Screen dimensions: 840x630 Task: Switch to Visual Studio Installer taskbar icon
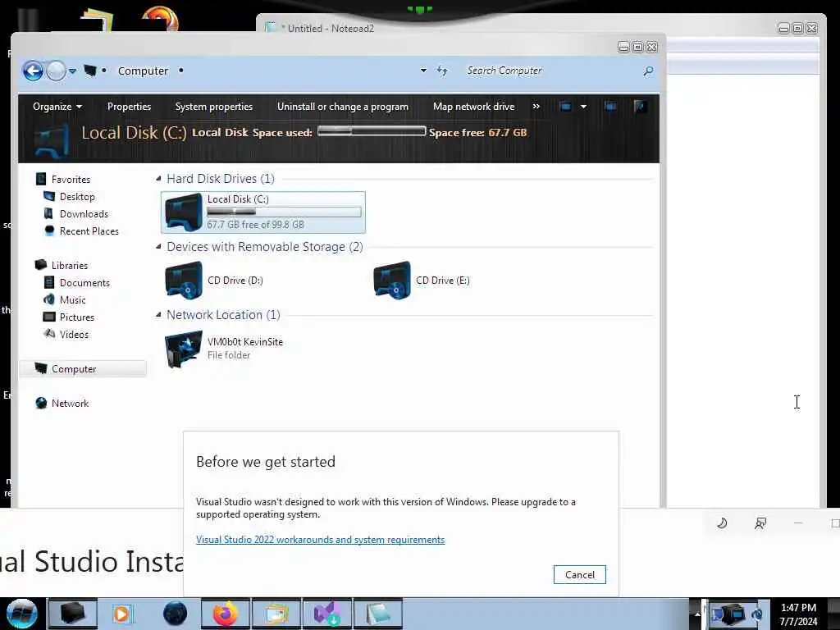click(x=327, y=614)
